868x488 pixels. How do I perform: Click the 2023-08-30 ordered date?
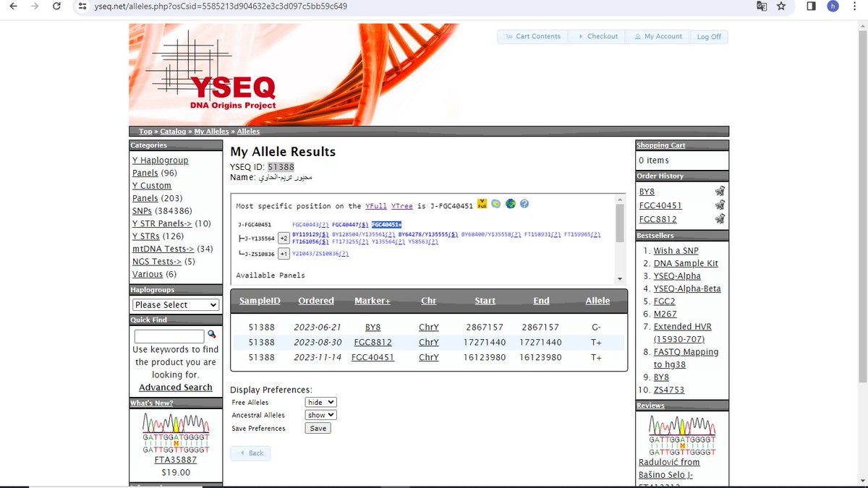point(316,342)
